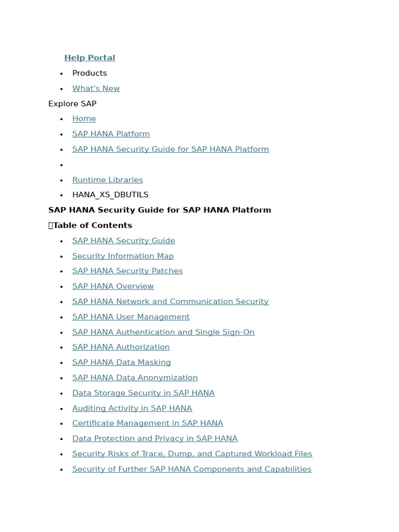The width and height of the screenshot is (399, 532).
Task: Open Security Risks of Trace, Dump, Captured Workload Files
Action: pos(192,454)
